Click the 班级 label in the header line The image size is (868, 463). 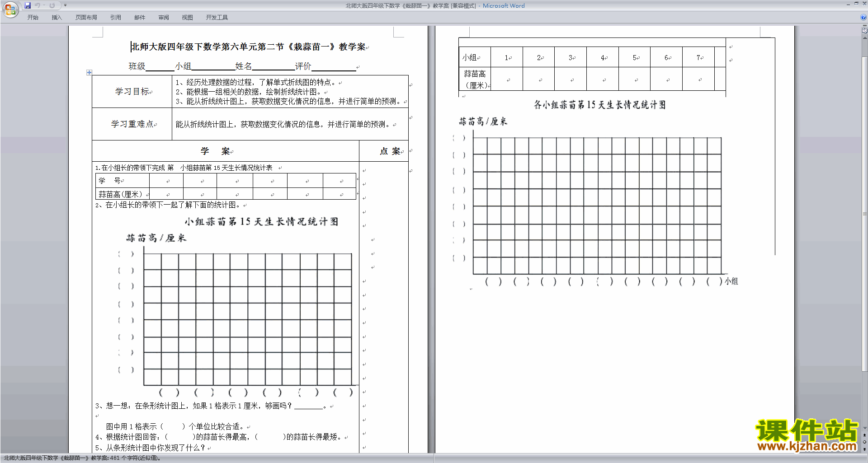point(137,66)
